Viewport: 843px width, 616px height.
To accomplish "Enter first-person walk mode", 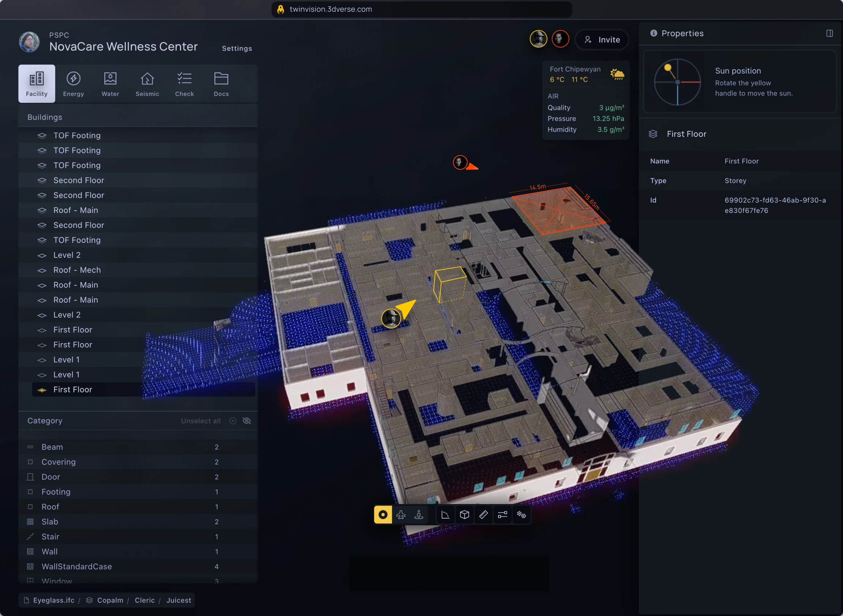I will tap(419, 515).
